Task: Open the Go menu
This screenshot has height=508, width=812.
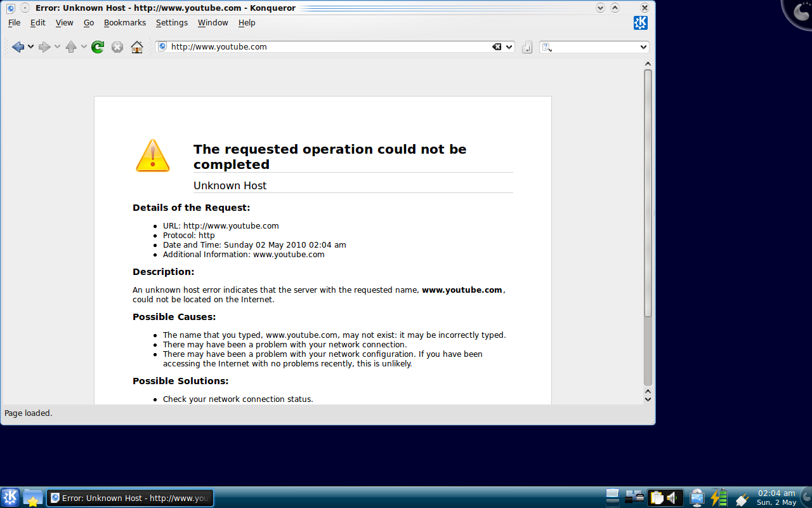Action: 89,22
